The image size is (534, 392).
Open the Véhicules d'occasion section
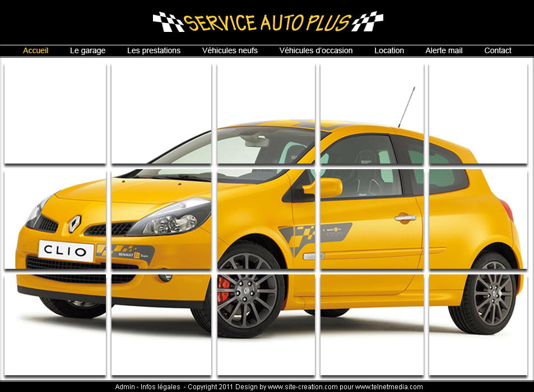tap(316, 51)
